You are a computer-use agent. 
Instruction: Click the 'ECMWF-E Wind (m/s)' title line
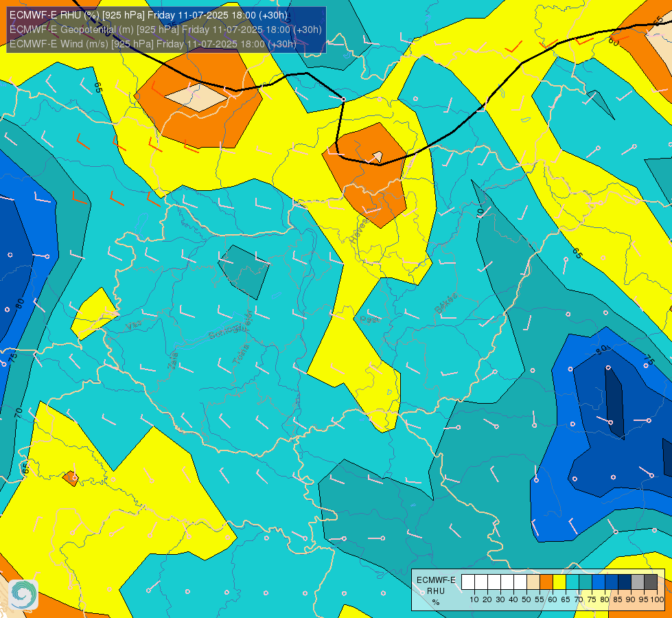[x=153, y=44]
